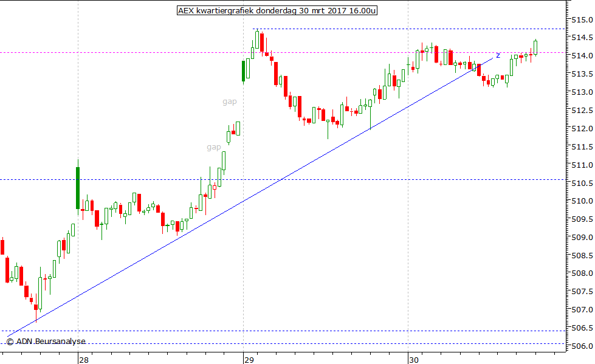Click the 511.0 price axis label

582,165
